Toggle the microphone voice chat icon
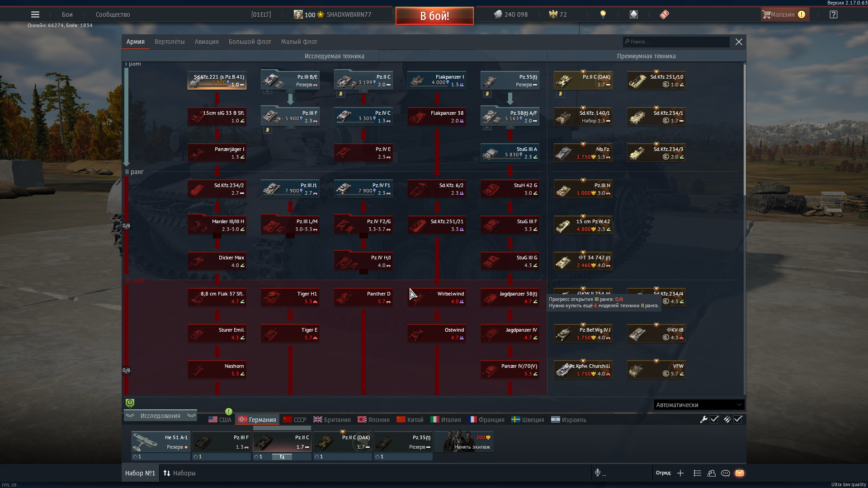868x488 pixels. point(598,473)
